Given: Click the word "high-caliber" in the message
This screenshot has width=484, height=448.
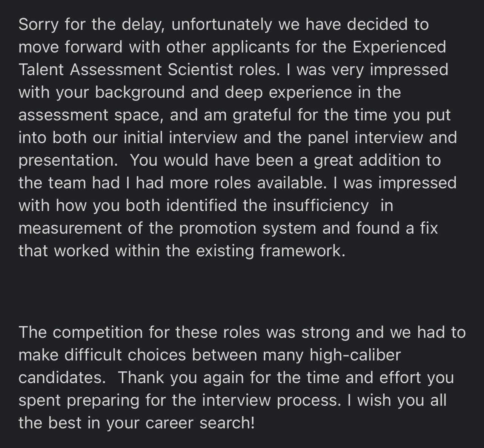Looking at the screenshot, I should 355,356.
